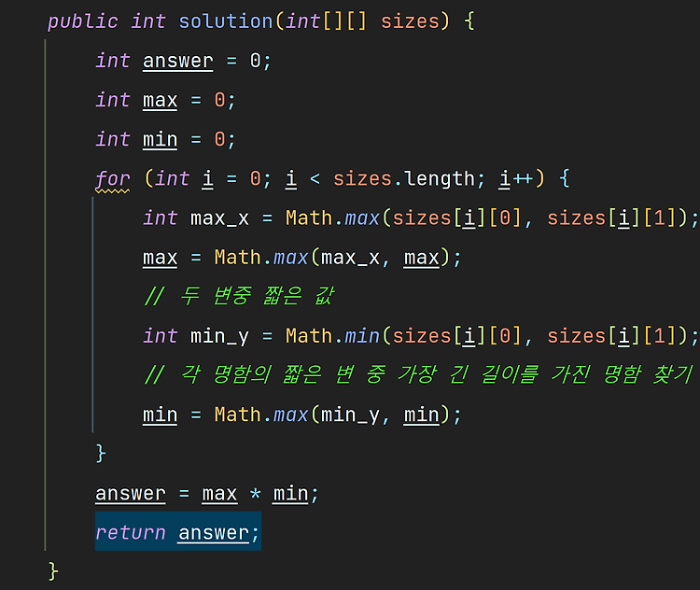Screen dimensions: 700x590
Task: Click the closing brace of the for loop
Action: pyautogui.click(x=101, y=454)
